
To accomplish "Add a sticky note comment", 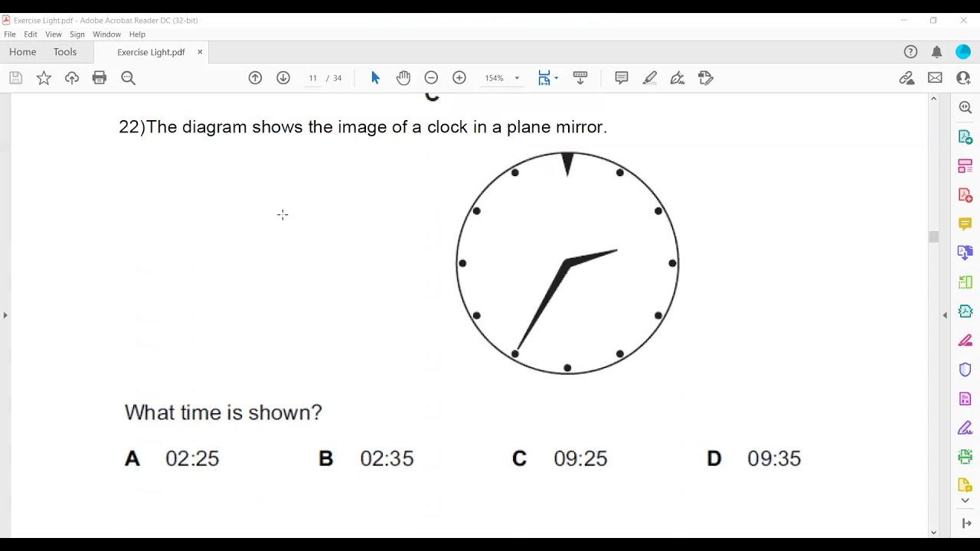I will tap(622, 78).
